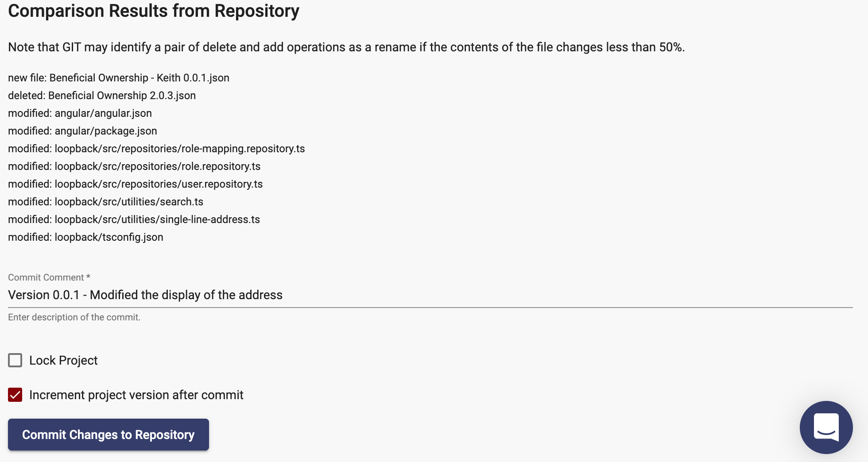Select modified single-line-address.ts entry
This screenshot has width=868, height=462.
pyautogui.click(x=134, y=219)
